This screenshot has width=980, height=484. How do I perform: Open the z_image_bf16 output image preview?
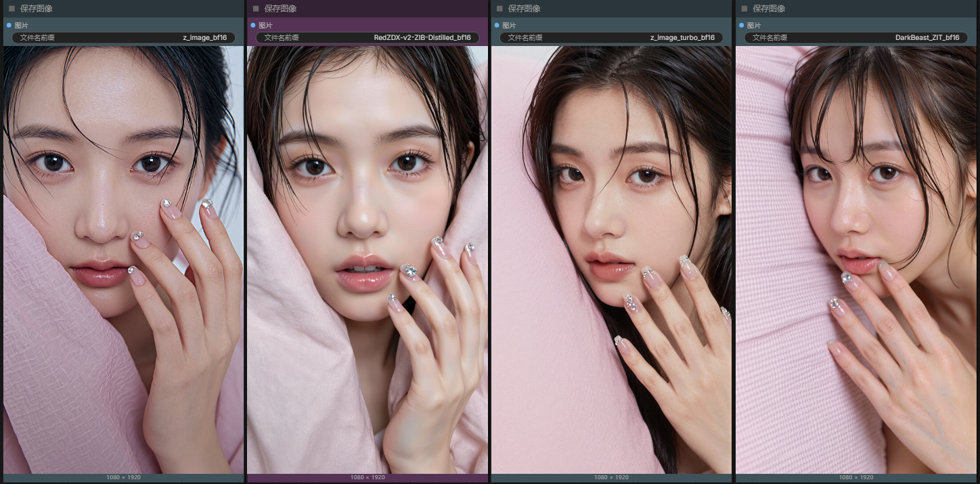[x=123, y=260]
